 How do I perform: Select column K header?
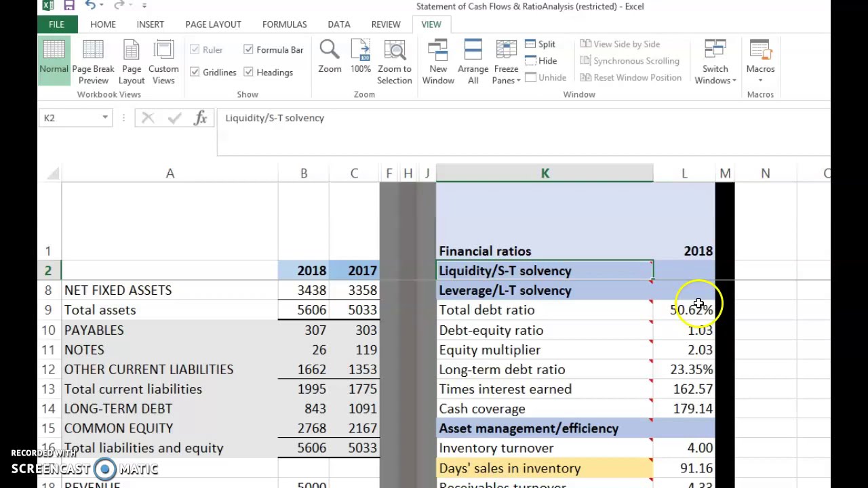point(545,174)
